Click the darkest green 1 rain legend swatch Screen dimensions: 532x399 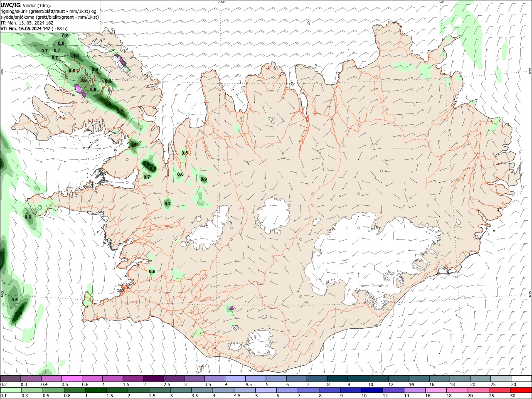tap(96, 390)
